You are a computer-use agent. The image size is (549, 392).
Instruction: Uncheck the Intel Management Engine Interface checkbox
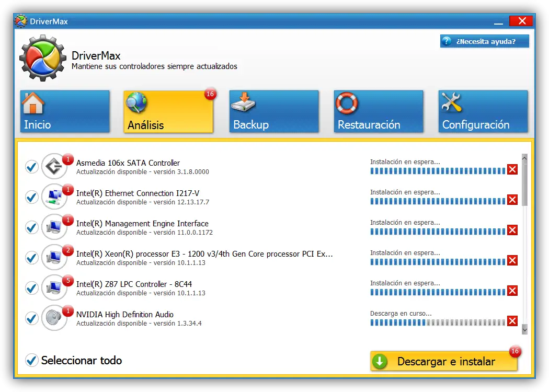[32, 227]
